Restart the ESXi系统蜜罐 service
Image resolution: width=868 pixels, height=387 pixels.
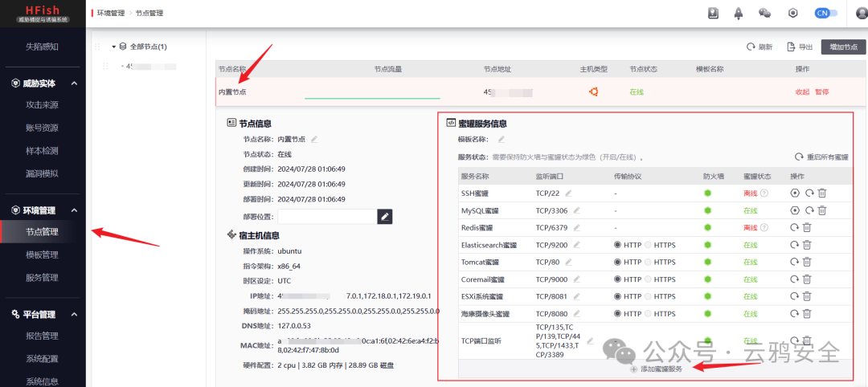(x=795, y=296)
